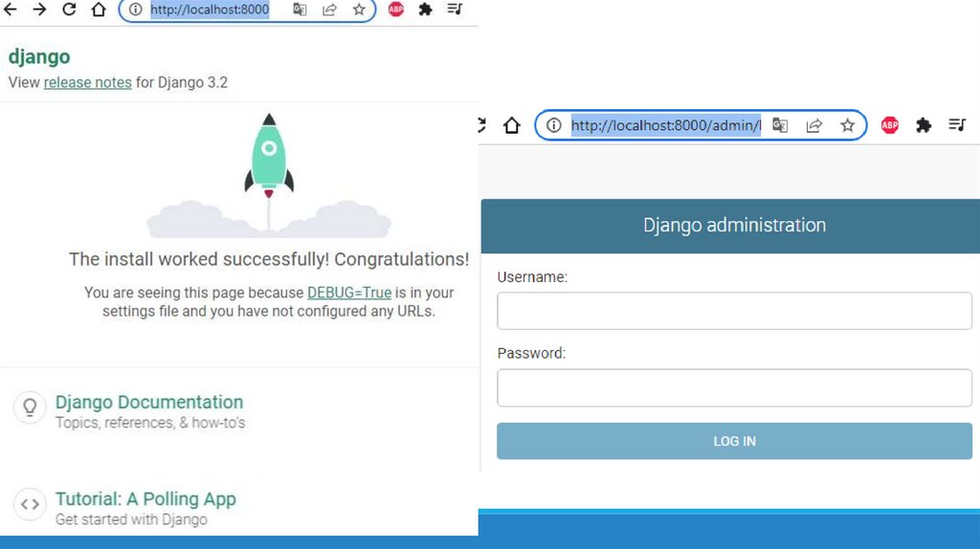Click the lightbulb icon beside Django Documentation
This screenshot has width=980, height=549.
tap(30, 407)
